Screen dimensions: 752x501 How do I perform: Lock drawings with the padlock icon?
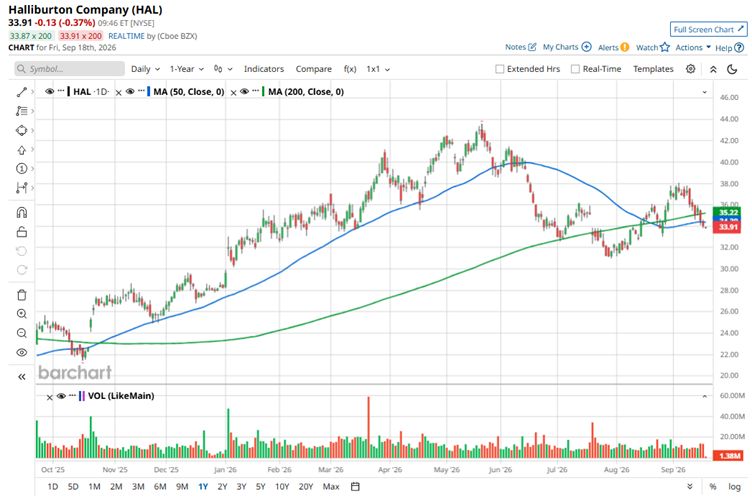coord(22,232)
